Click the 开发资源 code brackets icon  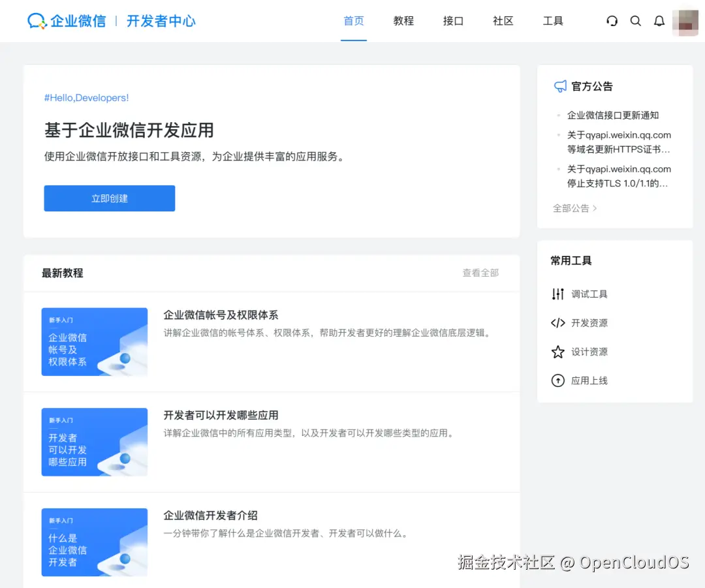pos(558,323)
